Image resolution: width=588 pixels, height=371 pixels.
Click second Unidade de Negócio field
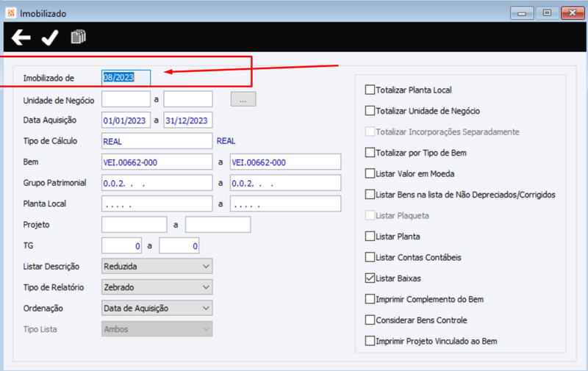188,99
